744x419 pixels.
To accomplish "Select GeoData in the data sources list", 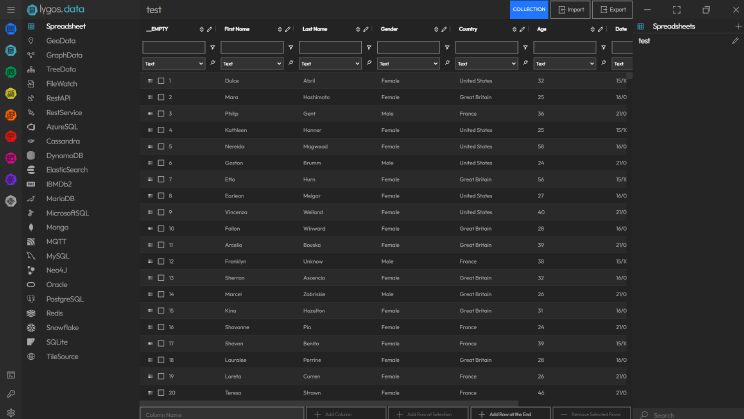I will 61,41.
